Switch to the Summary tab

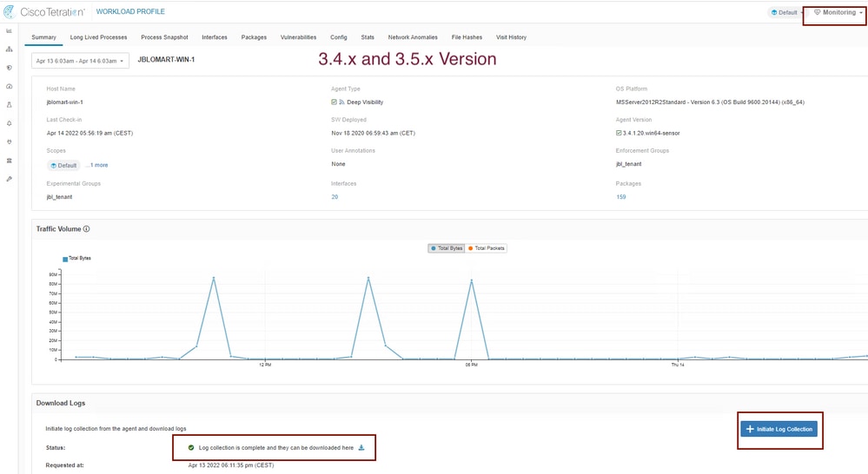(43, 37)
